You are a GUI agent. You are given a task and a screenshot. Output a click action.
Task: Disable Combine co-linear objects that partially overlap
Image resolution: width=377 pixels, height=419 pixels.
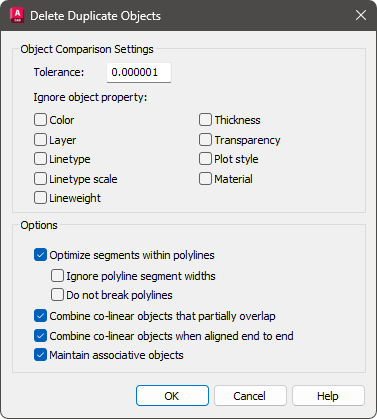pyautogui.click(x=40, y=316)
